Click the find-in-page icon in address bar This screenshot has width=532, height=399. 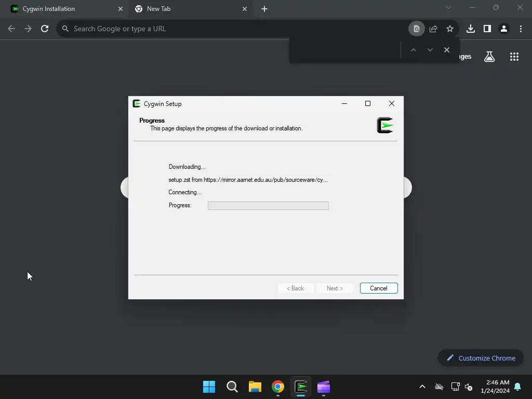[416, 29]
